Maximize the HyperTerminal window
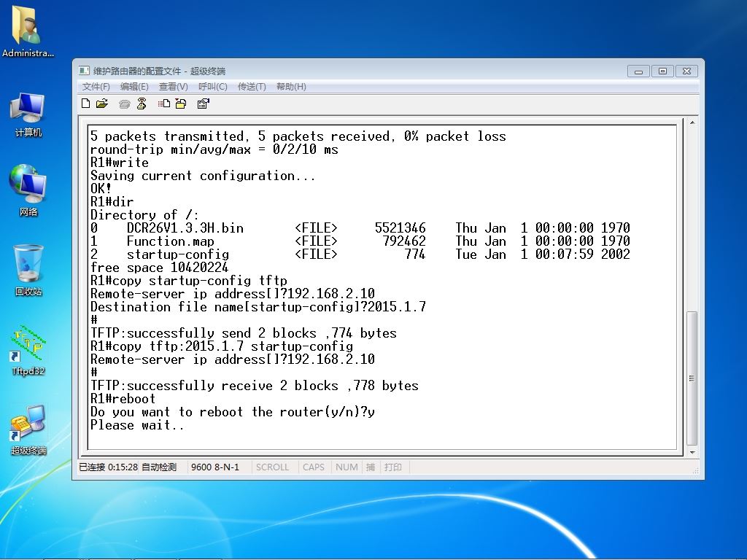The width and height of the screenshot is (747, 560). point(662,71)
